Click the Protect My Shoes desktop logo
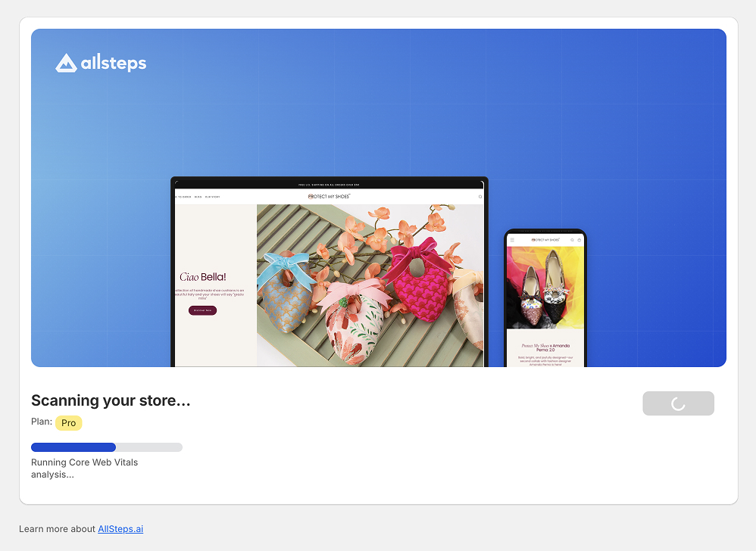Image resolution: width=756 pixels, height=551 pixels. [329, 196]
